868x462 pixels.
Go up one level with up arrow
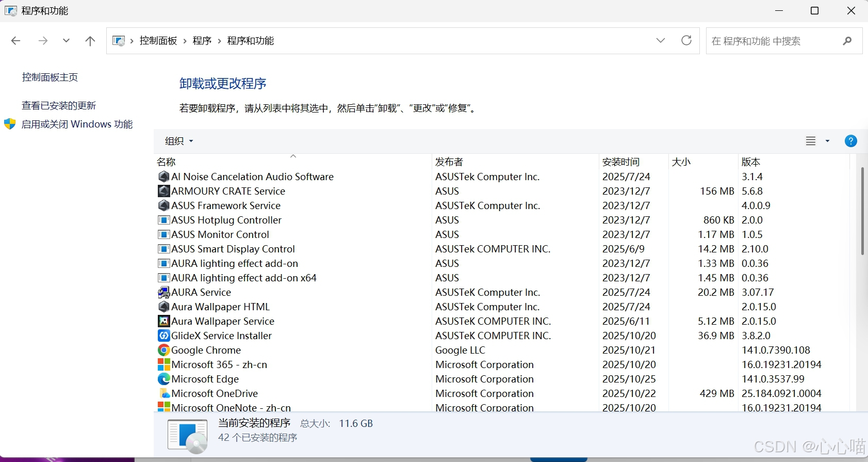(x=90, y=41)
